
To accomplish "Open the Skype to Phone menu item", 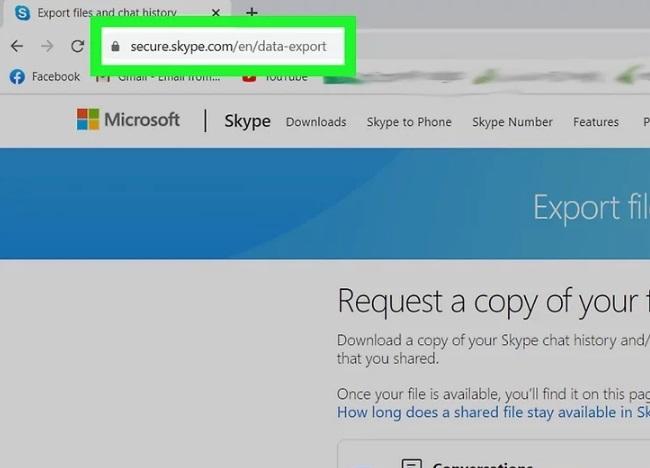I will (409, 122).
